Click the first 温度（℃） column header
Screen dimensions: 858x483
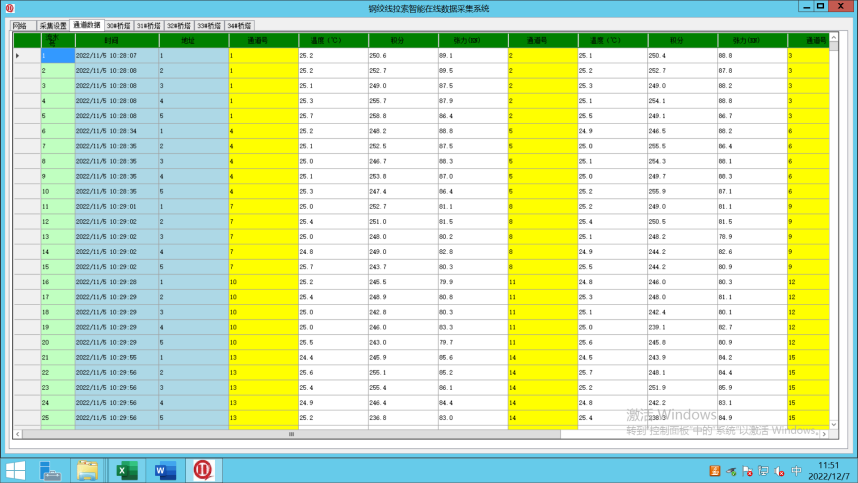[333, 41]
